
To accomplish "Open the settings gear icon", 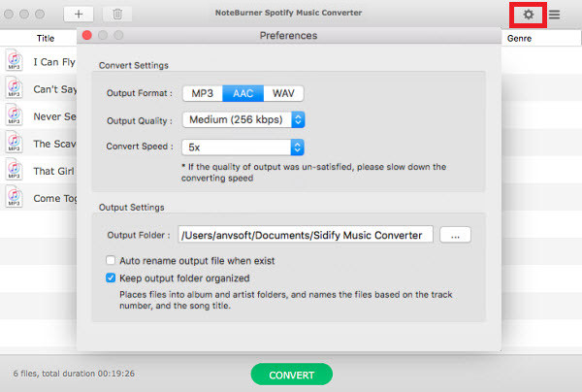I will pos(529,15).
